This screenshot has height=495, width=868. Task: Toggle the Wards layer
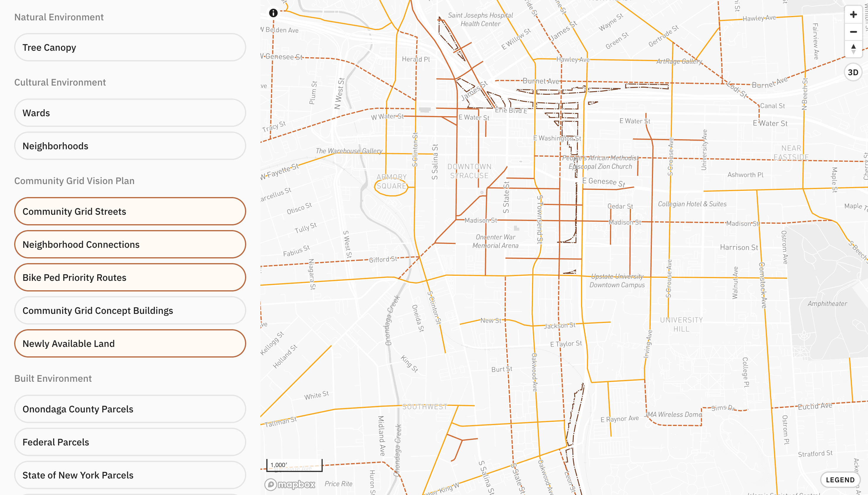[x=130, y=113]
